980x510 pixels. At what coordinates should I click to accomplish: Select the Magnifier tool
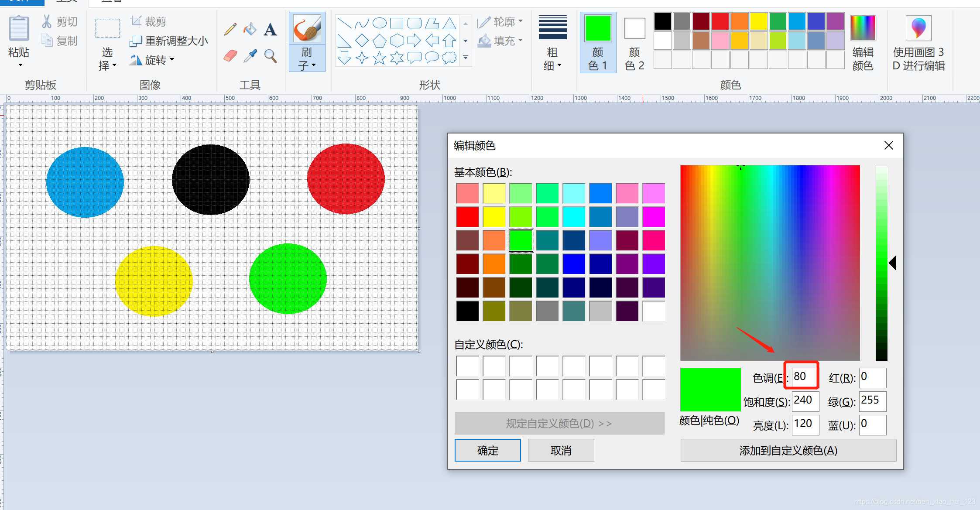coord(271,56)
